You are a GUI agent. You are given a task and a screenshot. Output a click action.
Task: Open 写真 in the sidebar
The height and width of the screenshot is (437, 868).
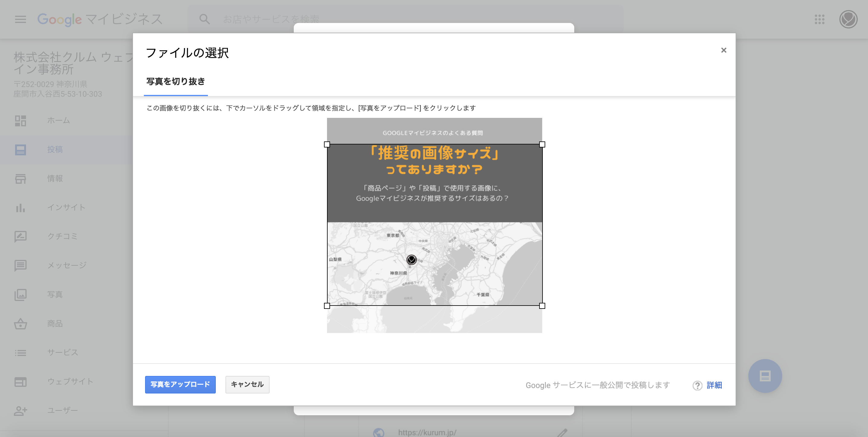pos(55,295)
